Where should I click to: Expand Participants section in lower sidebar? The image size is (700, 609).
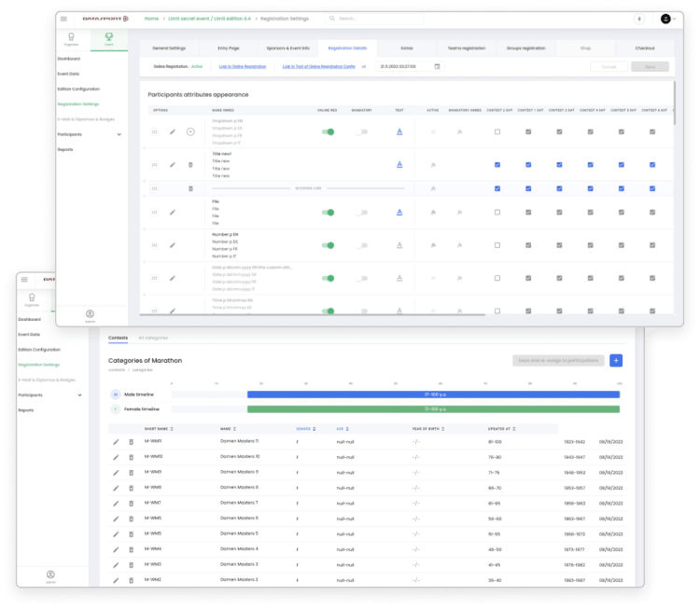(79, 394)
